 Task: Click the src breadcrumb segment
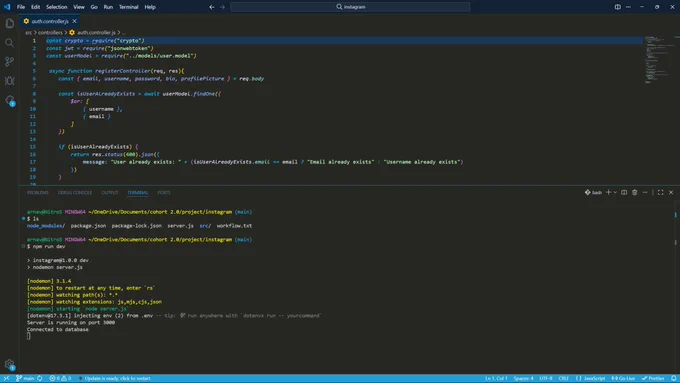29,33
